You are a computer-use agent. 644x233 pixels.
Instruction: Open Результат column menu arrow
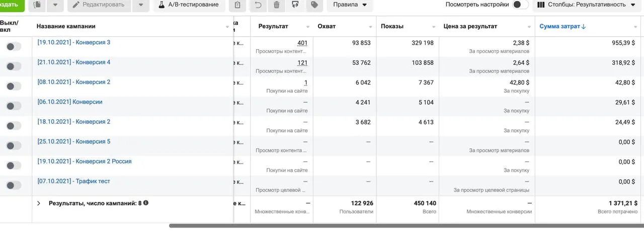pyautogui.click(x=308, y=27)
